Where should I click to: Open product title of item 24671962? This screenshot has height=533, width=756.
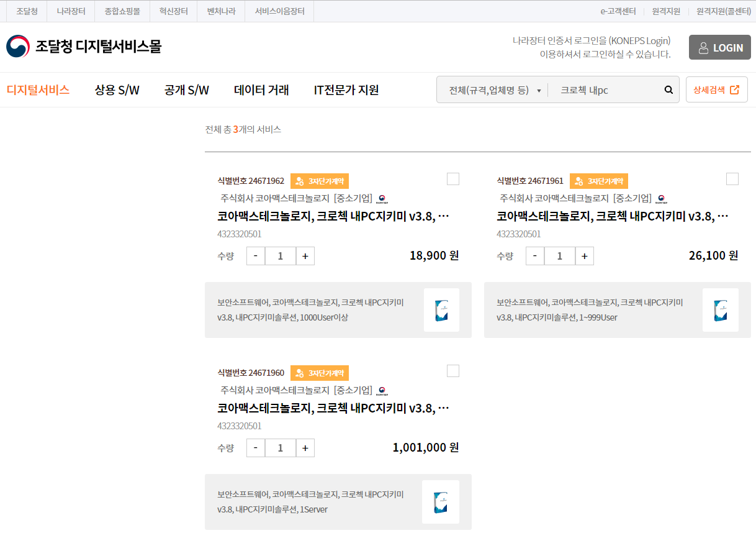tap(333, 216)
